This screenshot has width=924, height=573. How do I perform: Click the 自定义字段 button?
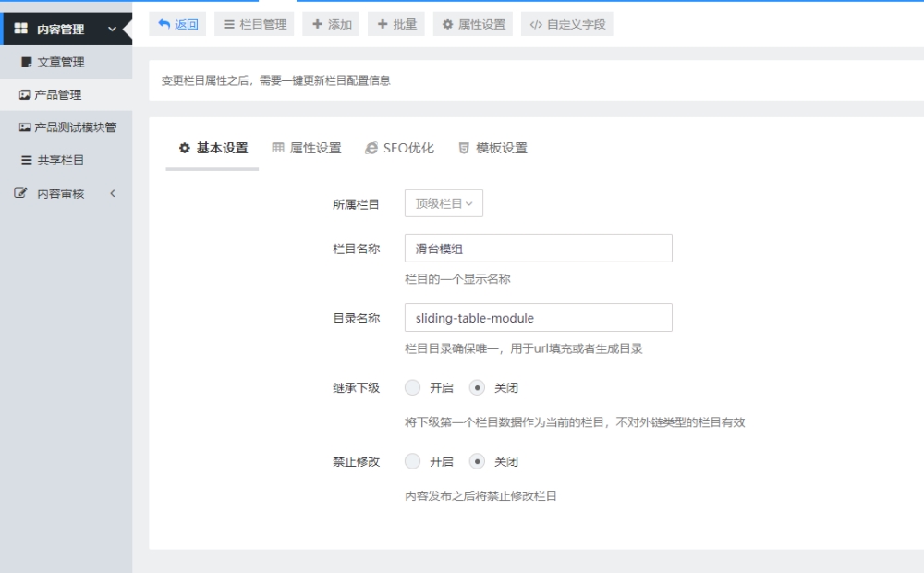[567, 24]
